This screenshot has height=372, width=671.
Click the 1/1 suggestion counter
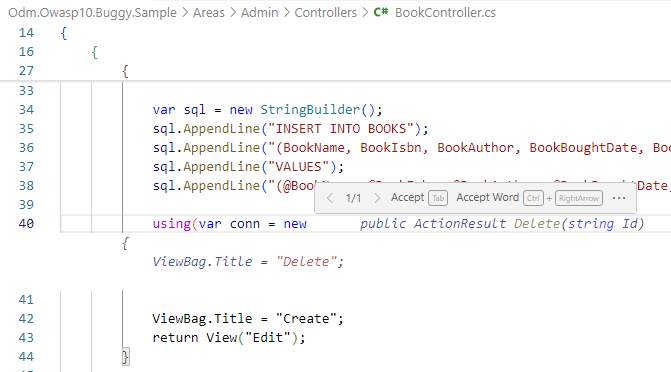click(x=353, y=198)
